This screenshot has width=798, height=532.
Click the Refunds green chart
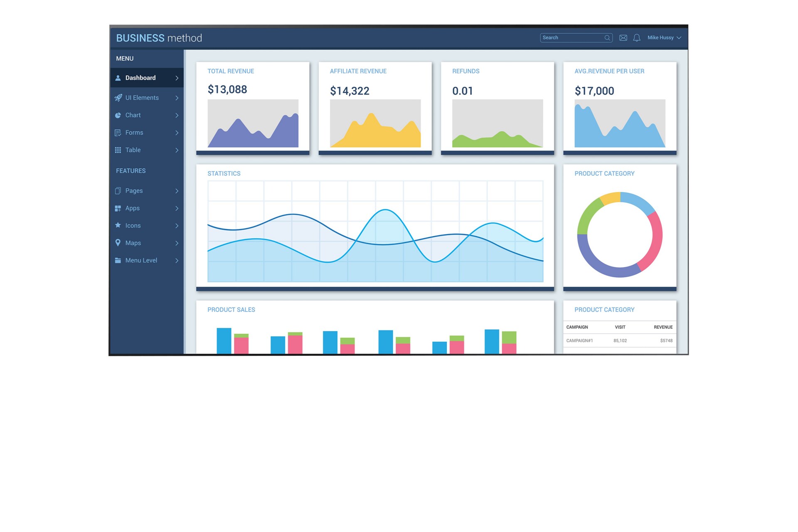498,123
